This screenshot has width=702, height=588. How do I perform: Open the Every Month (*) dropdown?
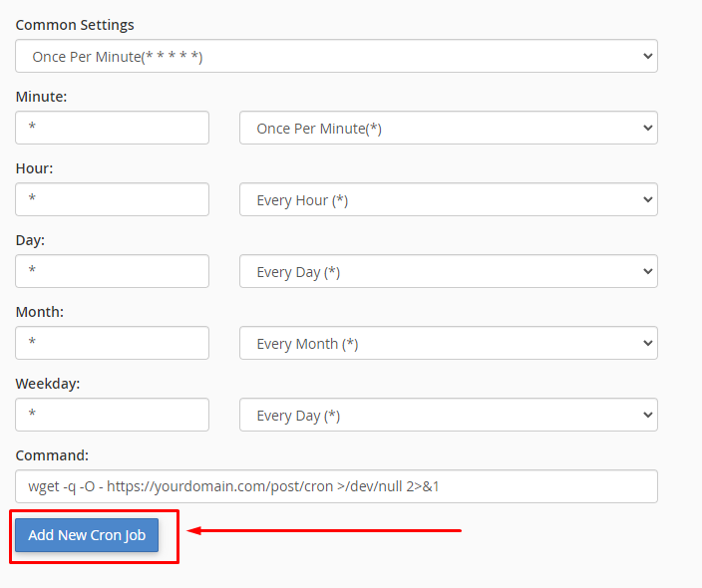pos(448,344)
